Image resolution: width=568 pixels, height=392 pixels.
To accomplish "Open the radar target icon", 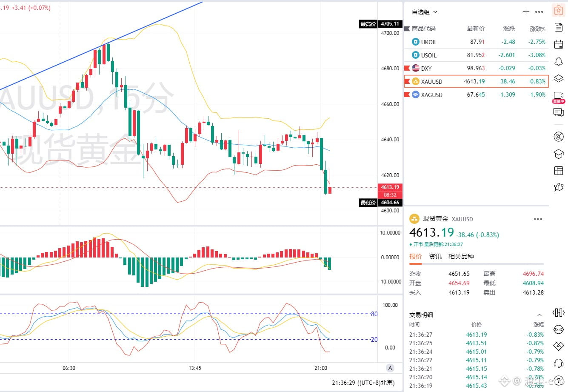I will coord(559,137).
